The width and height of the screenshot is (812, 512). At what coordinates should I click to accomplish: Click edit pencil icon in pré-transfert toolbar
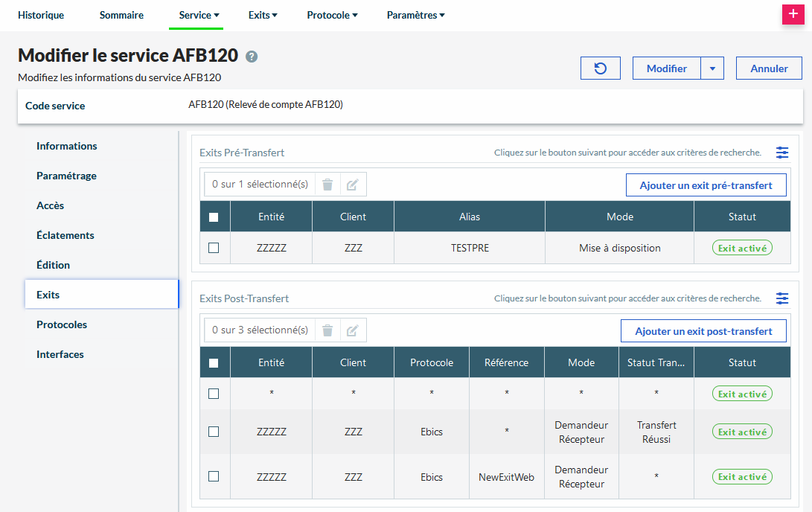coord(353,185)
